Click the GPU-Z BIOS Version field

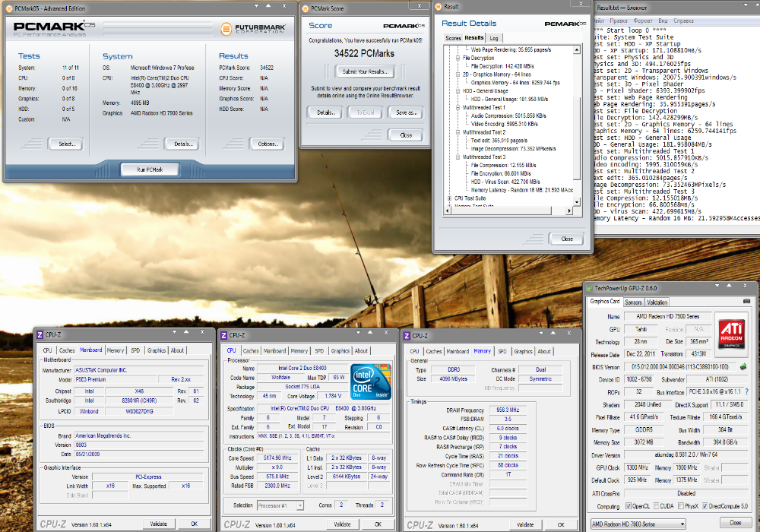[x=680, y=367]
